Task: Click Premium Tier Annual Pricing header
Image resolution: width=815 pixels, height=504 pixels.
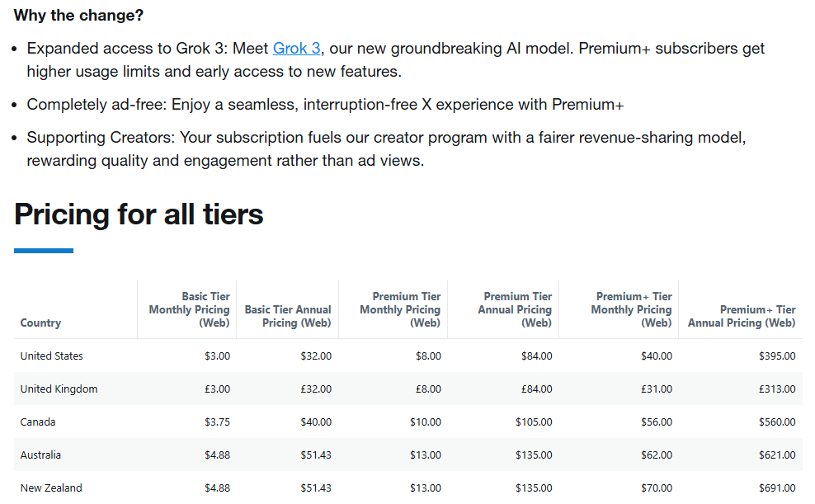Action: click(x=515, y=309)
